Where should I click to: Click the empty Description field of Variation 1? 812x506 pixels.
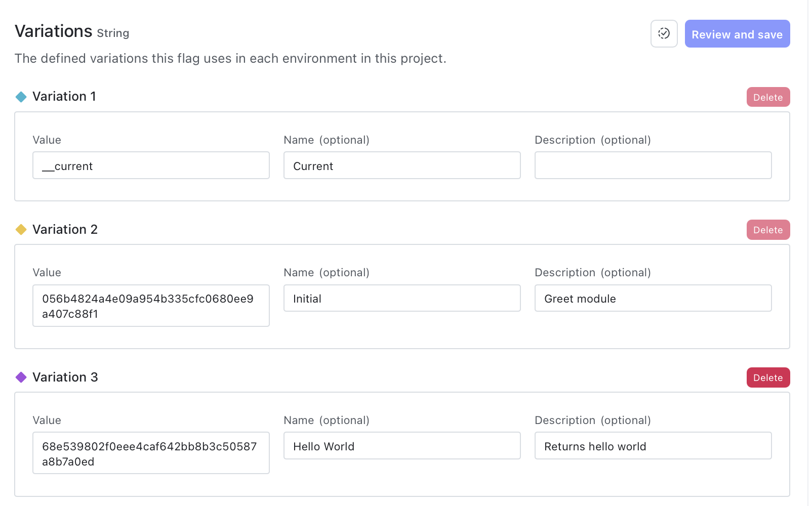click(x=653, y=166)
